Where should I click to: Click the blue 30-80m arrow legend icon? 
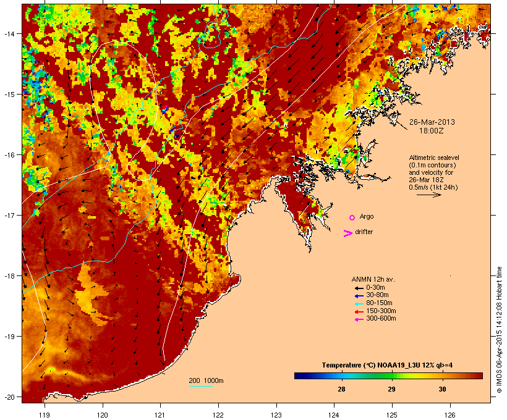coord(359,296)
